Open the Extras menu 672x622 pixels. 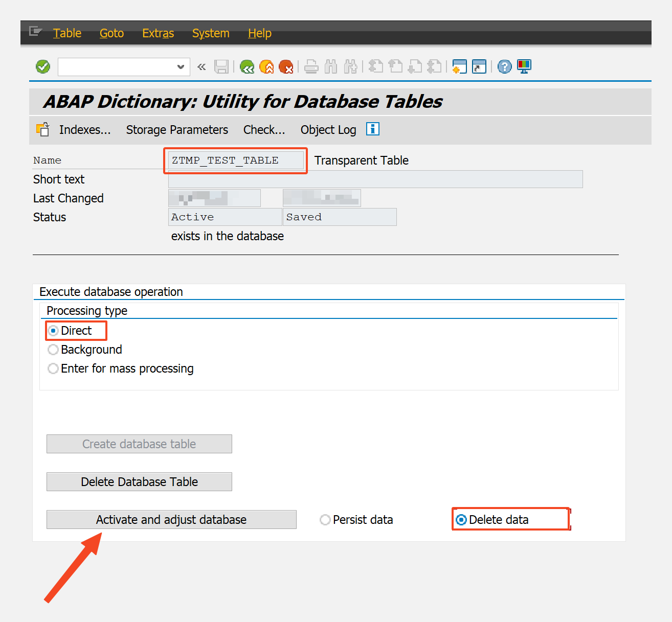158,33
